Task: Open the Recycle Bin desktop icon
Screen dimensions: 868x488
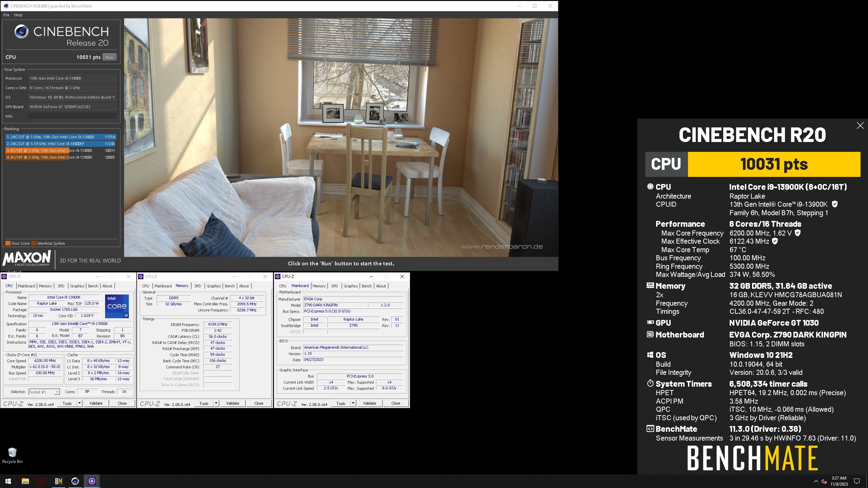Action: [12, 455]
